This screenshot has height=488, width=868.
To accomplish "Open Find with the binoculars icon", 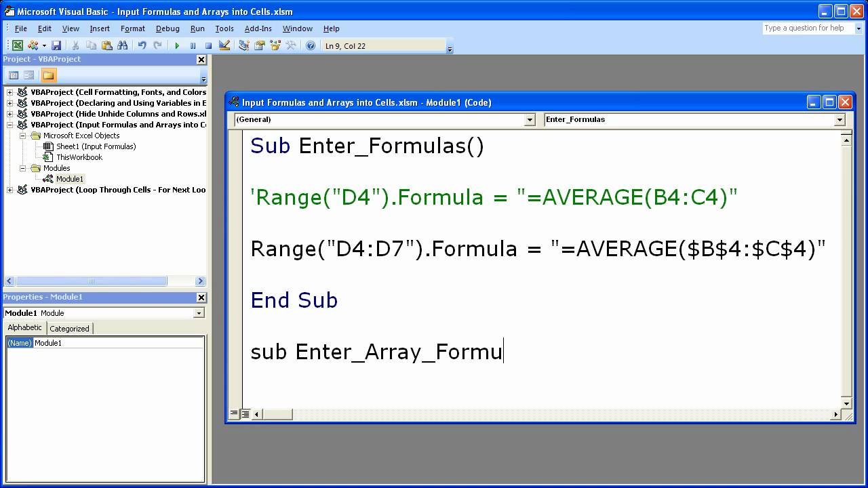I will point(122,45).
